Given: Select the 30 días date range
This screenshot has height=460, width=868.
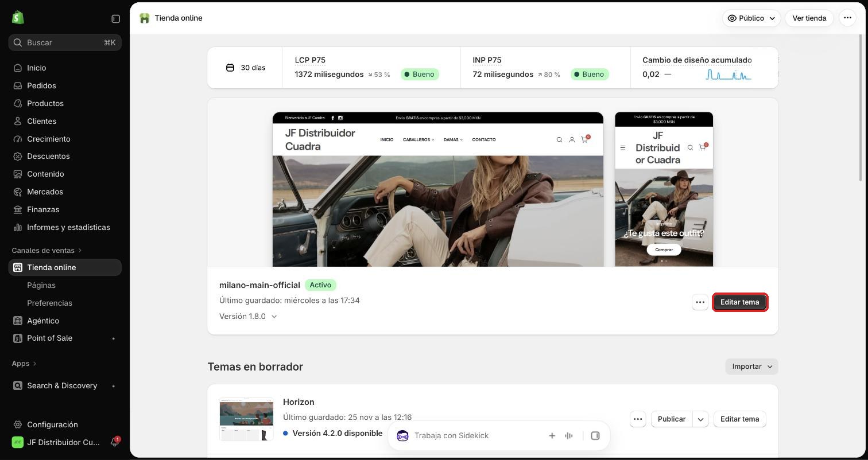Looking at the screenshot, I should pos(246,68).
